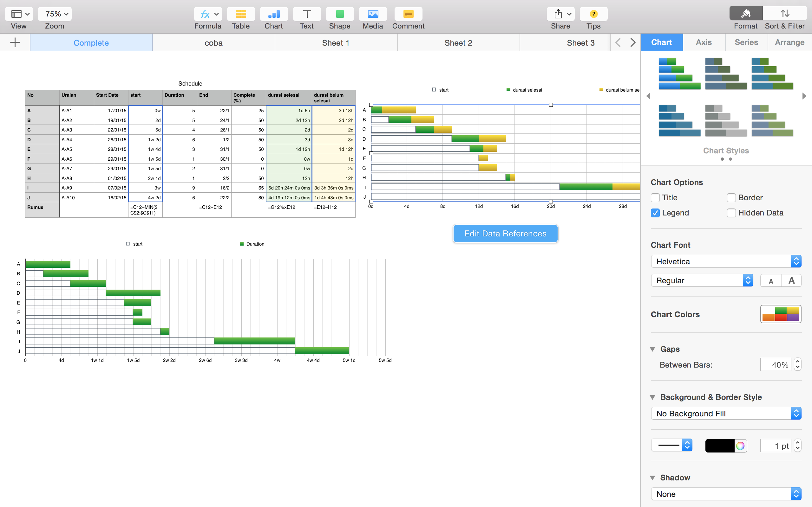Image resolution: width=812 pixels, height=507 pixels.
Task: Open the Formula function menu
Action: tap(207, 14)
